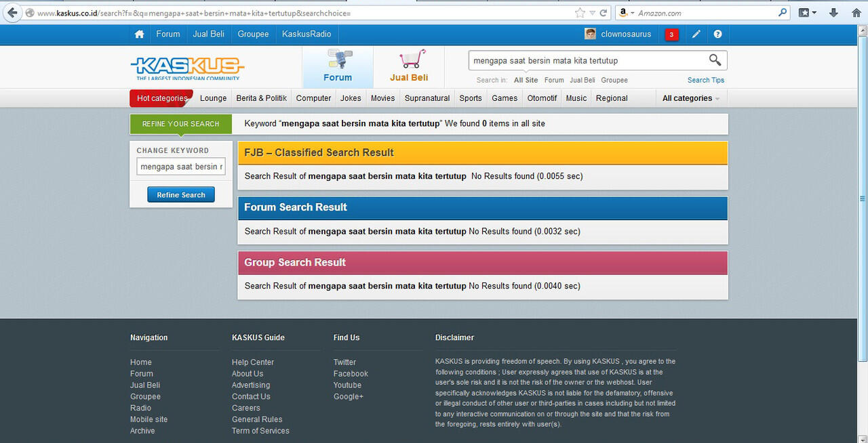Click FJB – Classified Search Result header
868x443 pixels.
(x=482, y=153)
